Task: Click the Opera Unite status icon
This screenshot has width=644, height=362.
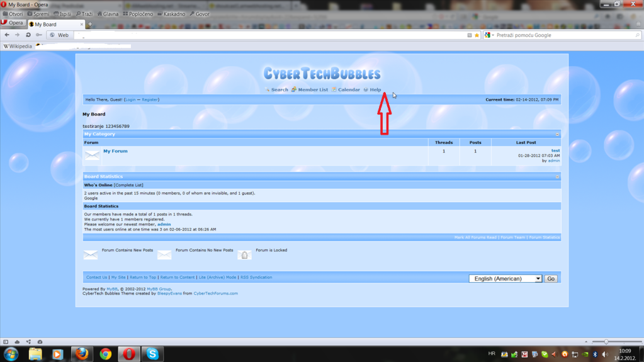Action: [x=29, y=342]
